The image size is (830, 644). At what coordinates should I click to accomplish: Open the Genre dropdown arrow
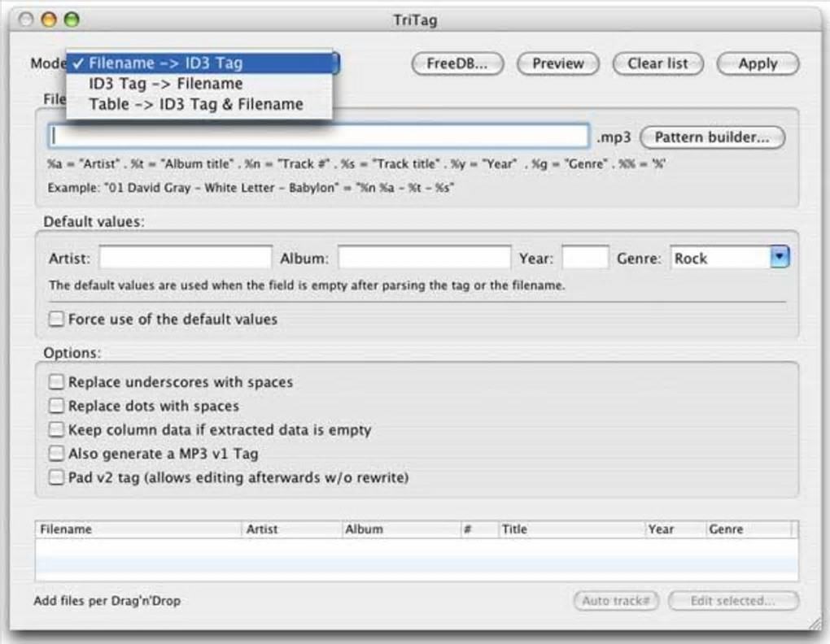pos(780,258)
